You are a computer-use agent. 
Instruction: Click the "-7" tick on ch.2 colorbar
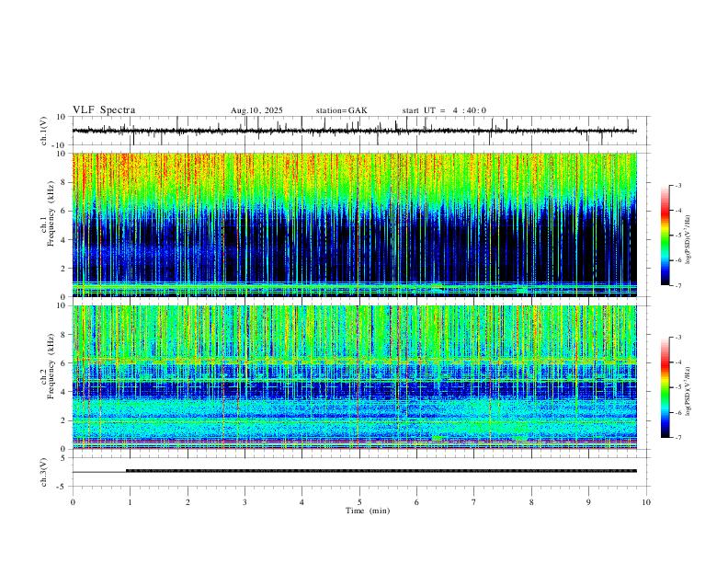click(677, 438)
